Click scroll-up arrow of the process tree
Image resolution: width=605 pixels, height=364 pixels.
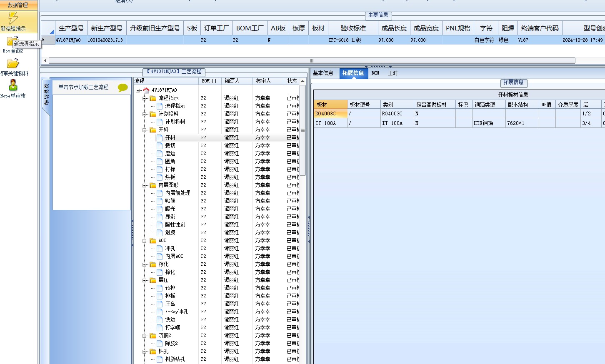(302, 81)
